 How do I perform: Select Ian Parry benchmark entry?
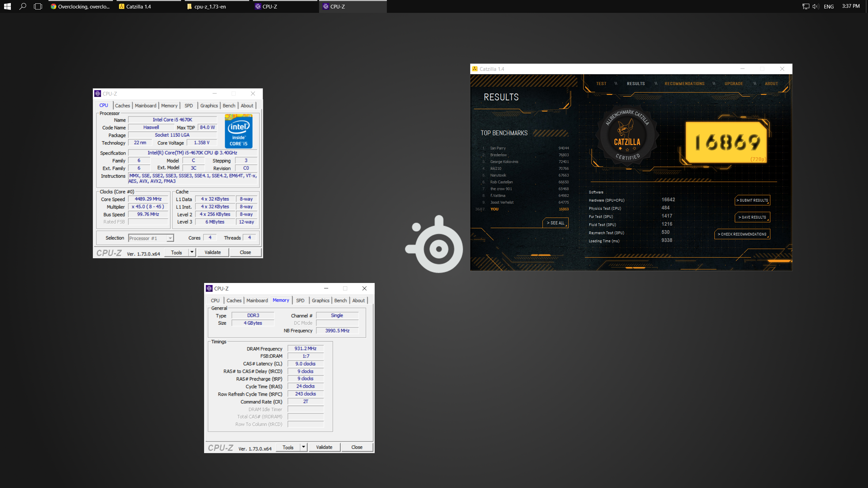point(525,148)
